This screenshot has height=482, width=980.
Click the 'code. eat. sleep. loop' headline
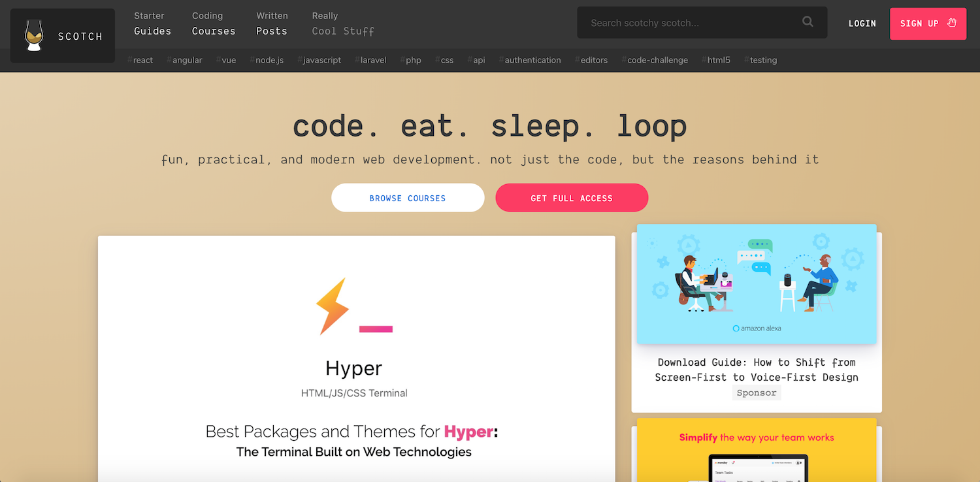click(490, 126)
